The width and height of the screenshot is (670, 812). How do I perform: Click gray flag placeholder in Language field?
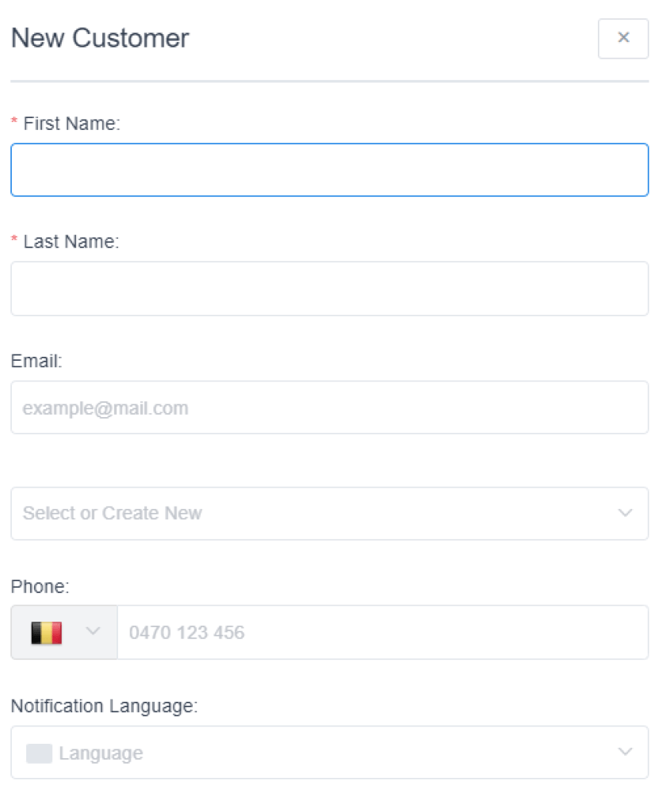tap(39, 753)
